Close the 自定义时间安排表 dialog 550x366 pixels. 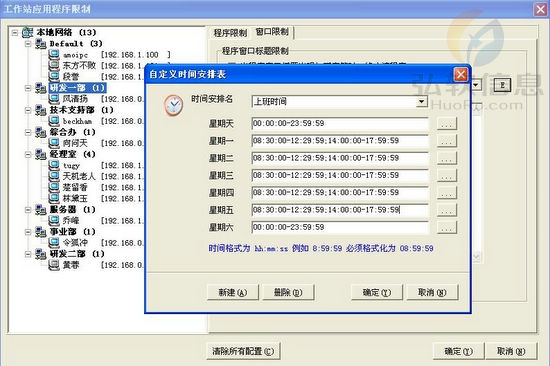[x=461, y=74]
